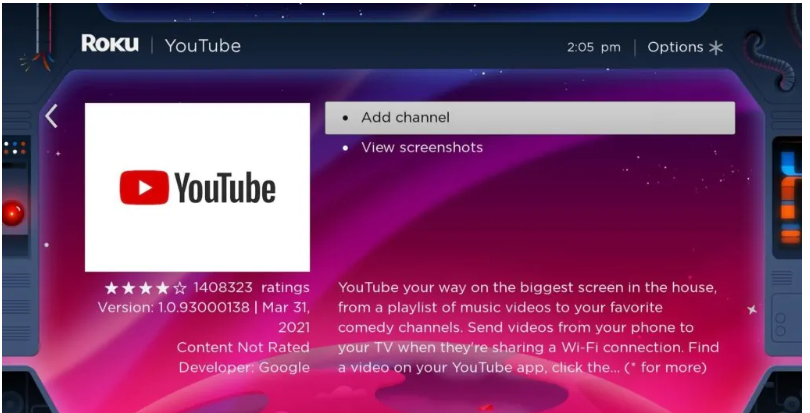Image resolution: width=810 pixels, height=413 pixels.
Task: Open the View screenshots option
Action: coord(422,147)
